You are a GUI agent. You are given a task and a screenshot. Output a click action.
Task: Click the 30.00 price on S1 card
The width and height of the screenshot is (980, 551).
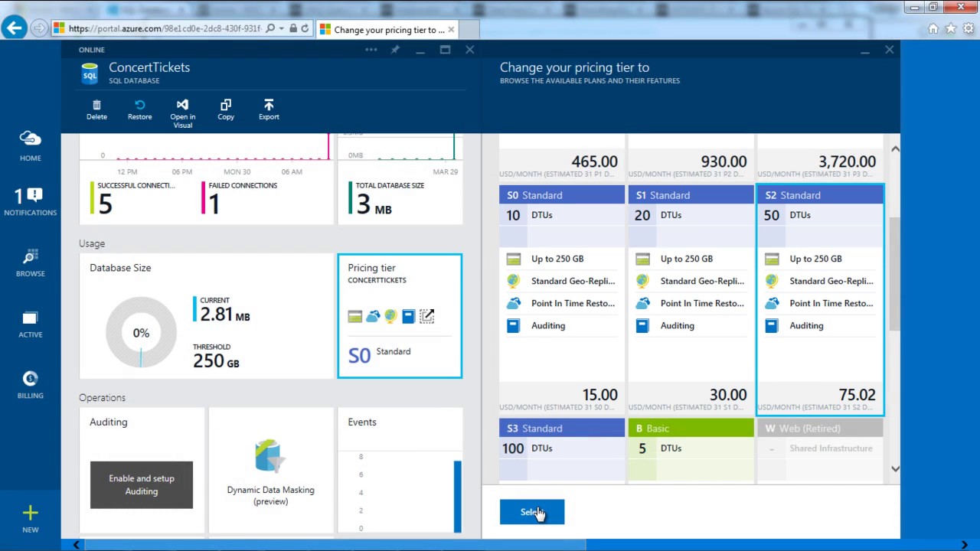(x=728, y=395)
